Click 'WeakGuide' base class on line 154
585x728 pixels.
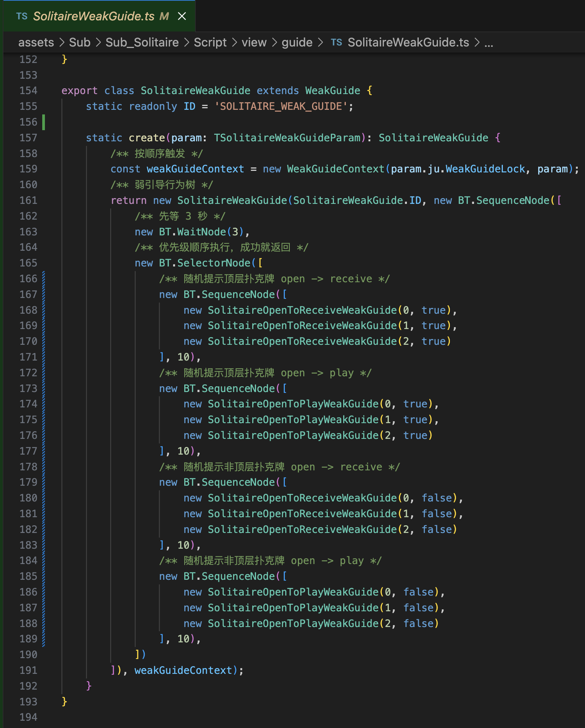333,91
